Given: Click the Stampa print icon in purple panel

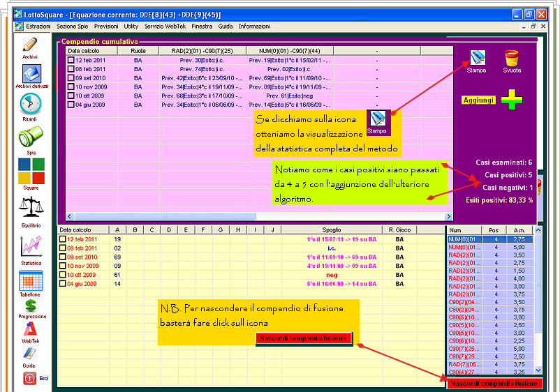Looking at the screenshot, I should point(477,58).
